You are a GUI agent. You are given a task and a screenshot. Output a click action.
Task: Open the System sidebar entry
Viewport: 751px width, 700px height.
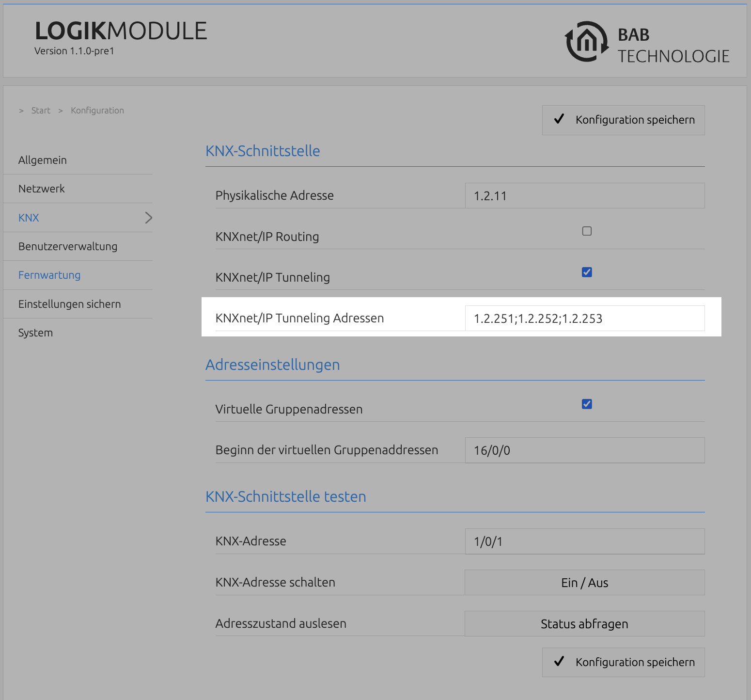pyautogui.click(x=35, y=333)
